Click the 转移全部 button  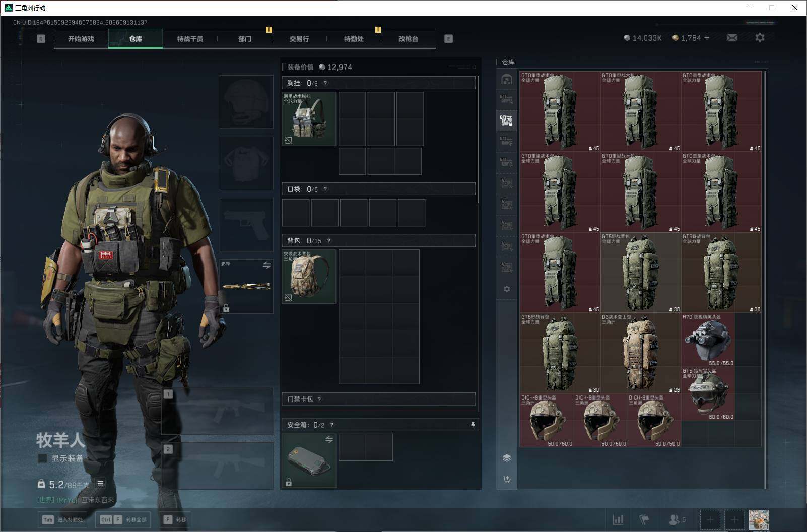pos(123,520)
